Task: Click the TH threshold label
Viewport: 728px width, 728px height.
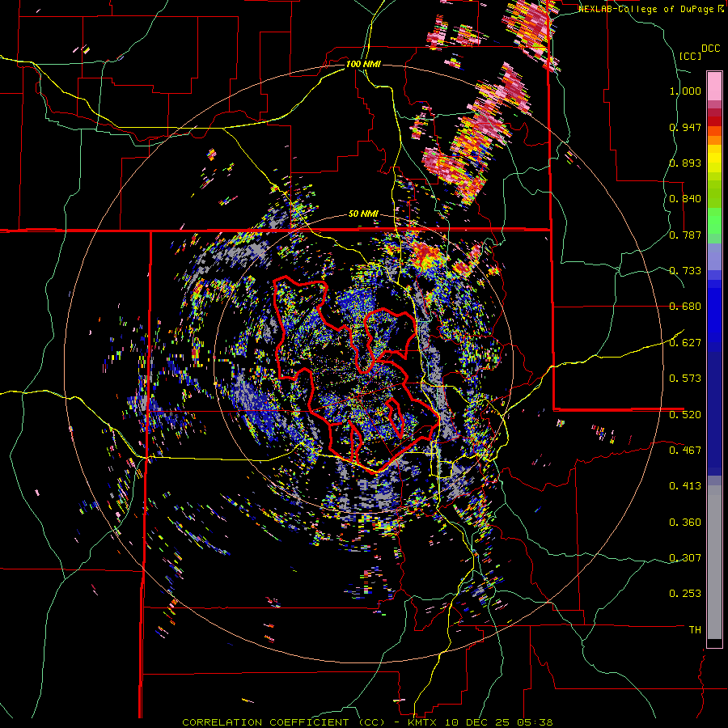Action: point(695,629)
